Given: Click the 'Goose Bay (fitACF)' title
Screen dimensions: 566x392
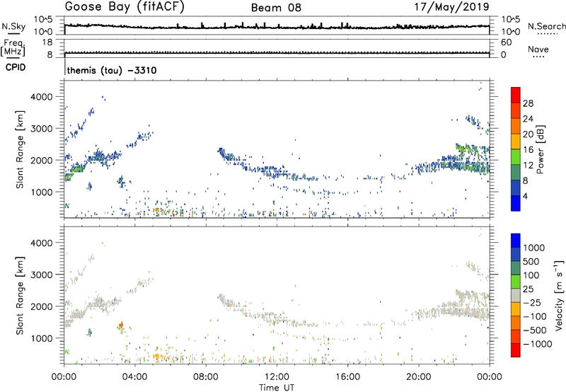Looking at the screenshot, I should point(125,7).
